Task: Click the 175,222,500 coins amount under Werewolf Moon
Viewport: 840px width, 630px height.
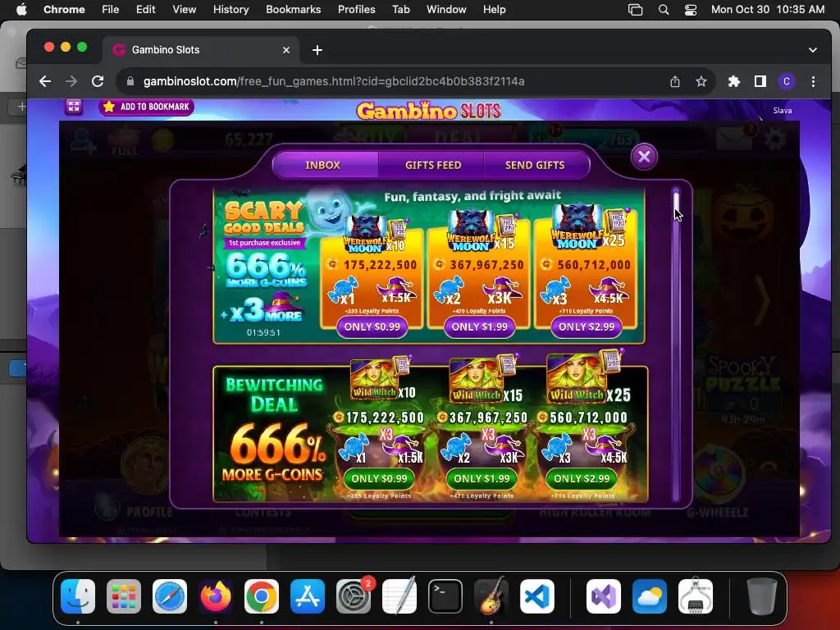Action: (380, 265)
